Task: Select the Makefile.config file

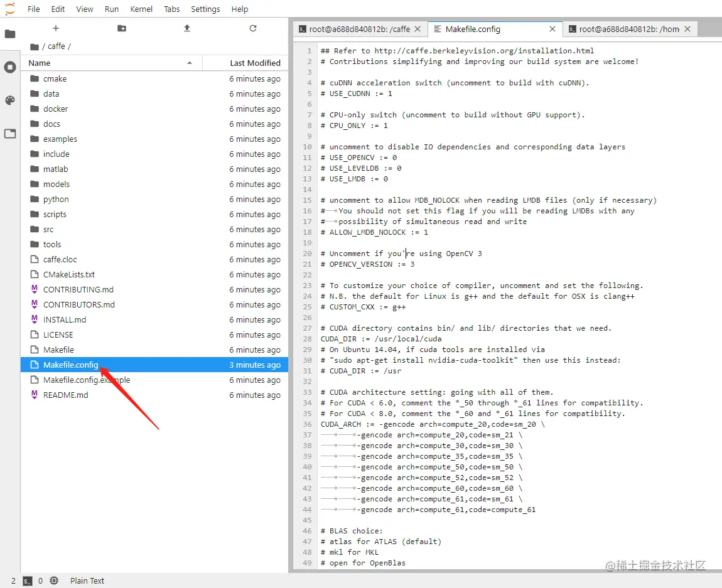Action: (x=154, y=365)
